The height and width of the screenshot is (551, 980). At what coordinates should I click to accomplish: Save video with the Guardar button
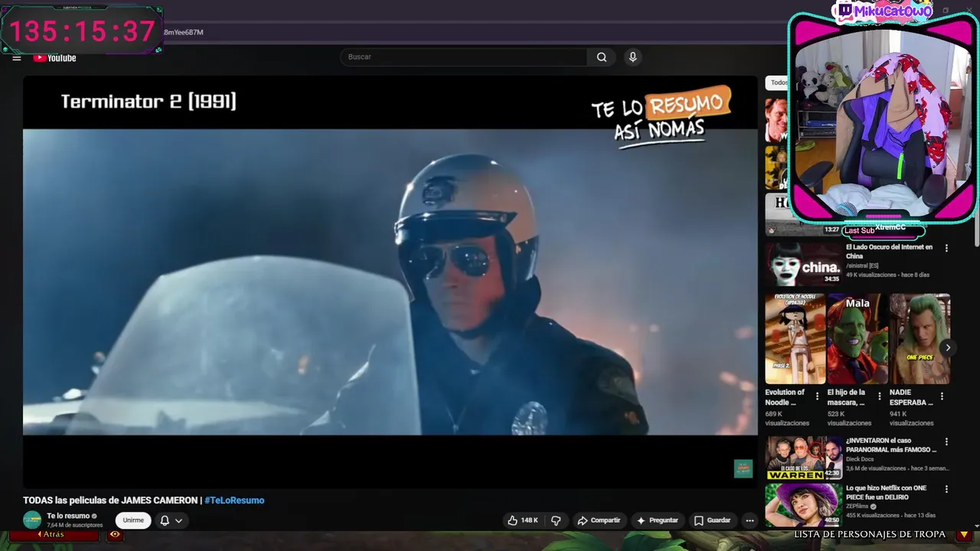pyautogui.click(x=712, y=520)
